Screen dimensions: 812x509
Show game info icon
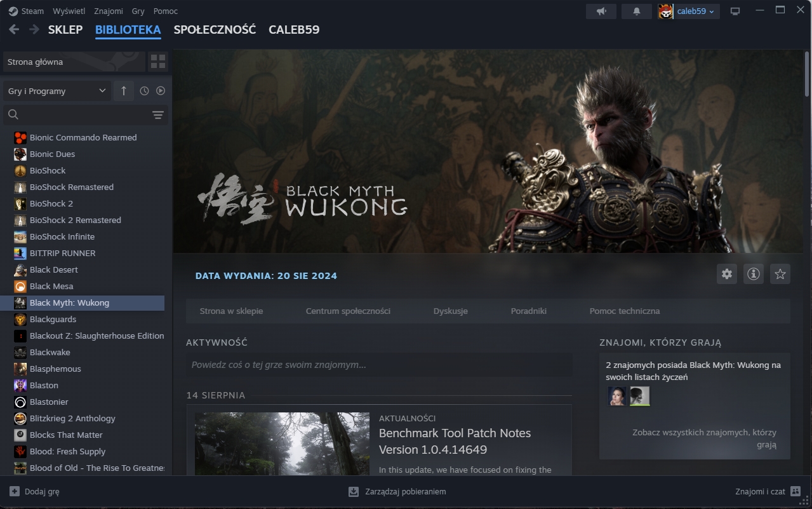coord(754,274)
